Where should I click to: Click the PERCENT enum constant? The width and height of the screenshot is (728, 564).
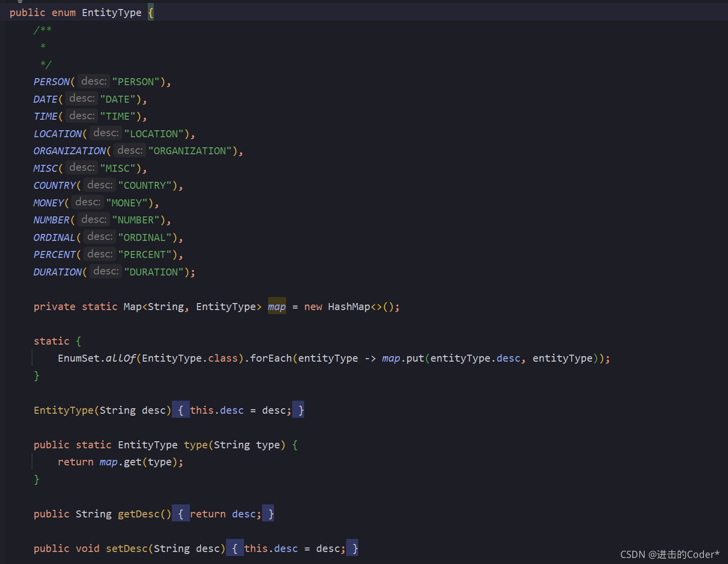pyautogui.click(x=55, y=254)
